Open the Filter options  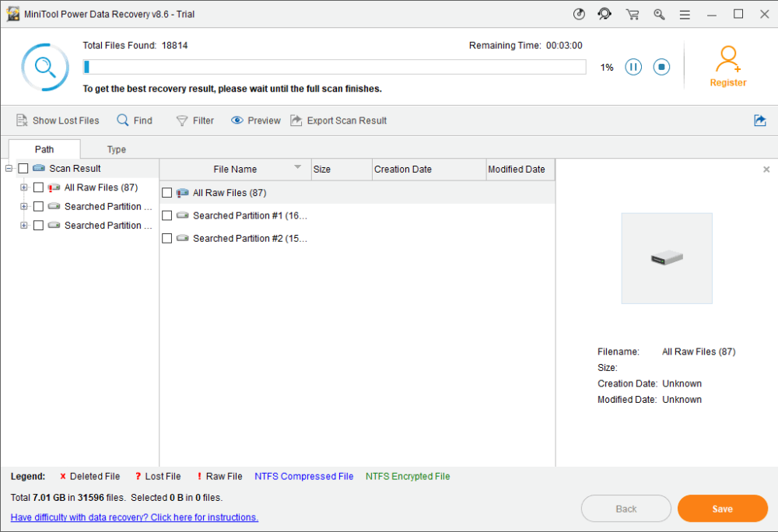(195, 121)
